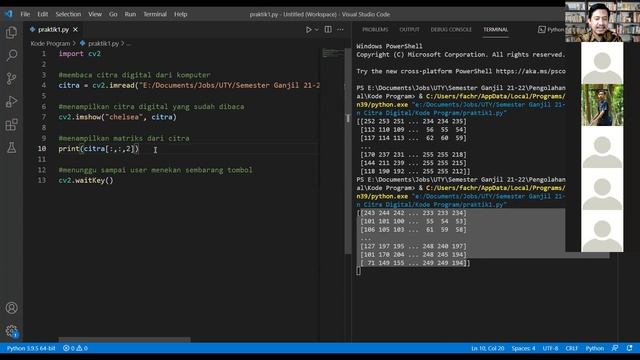Open the View menu
This screenshot has width=640, height=360.
pos(95,14)
